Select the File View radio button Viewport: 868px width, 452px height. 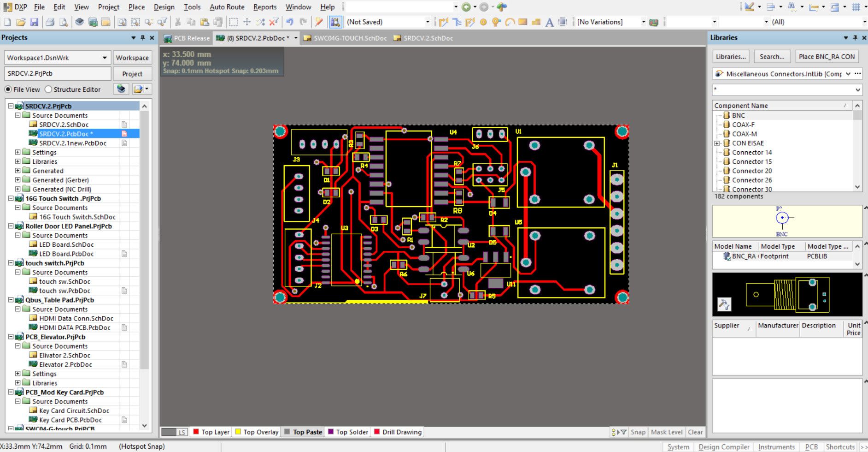pyautogui.click(x=8, y=89)
